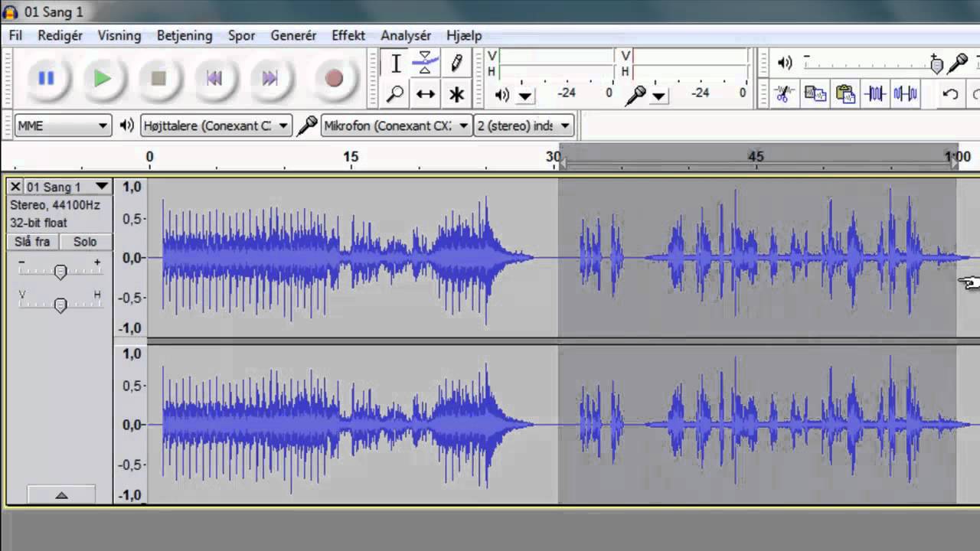Viewport: 980px width, 551px height.
Task: Click the 0 mark on the timeline ruler
Action: 149,156
